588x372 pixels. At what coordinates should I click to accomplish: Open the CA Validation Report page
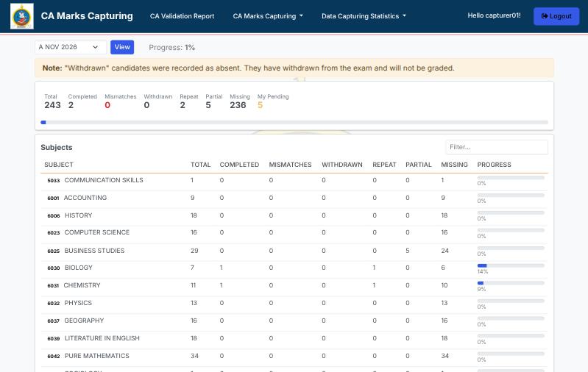coord(182,16)
